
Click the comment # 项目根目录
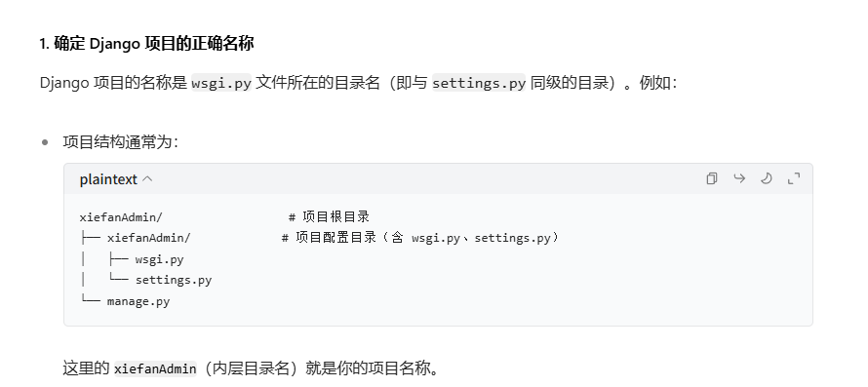click(x=329, y=216)
